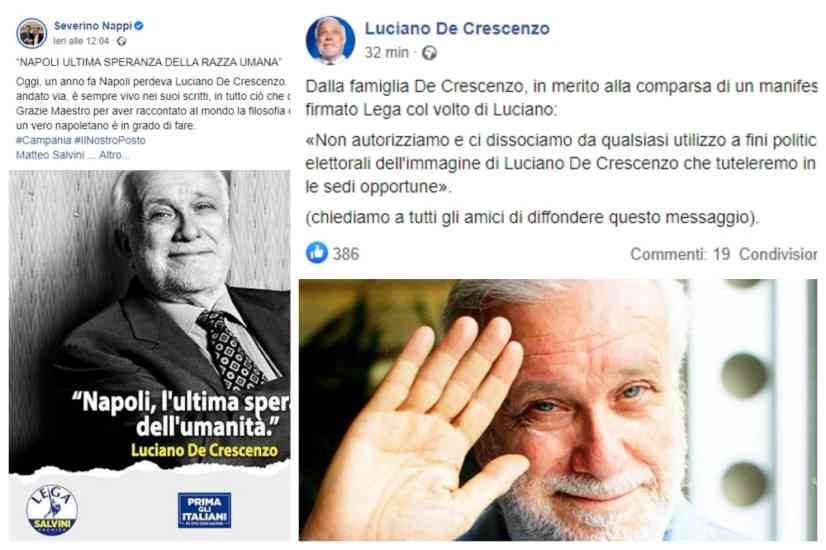The height and width of the screenshot is (550, 826).
Task: Open the 'Ieri alle 12:04' timestamp
Action: [81, 41]
